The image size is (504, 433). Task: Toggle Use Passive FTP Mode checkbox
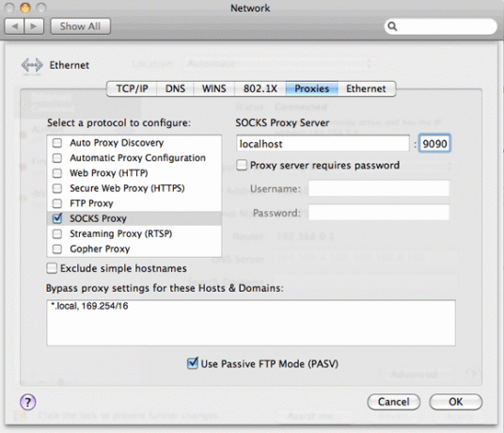[192, 363]
